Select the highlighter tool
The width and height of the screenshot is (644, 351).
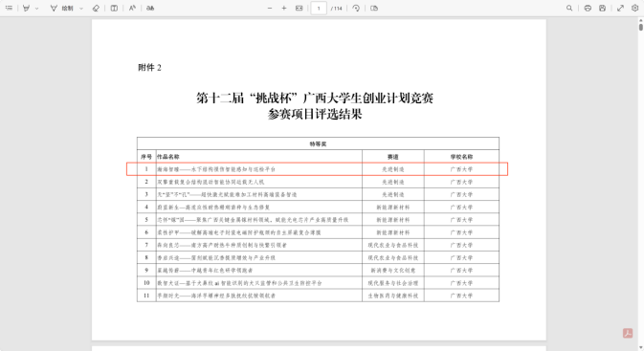click(x=26, y=8)
